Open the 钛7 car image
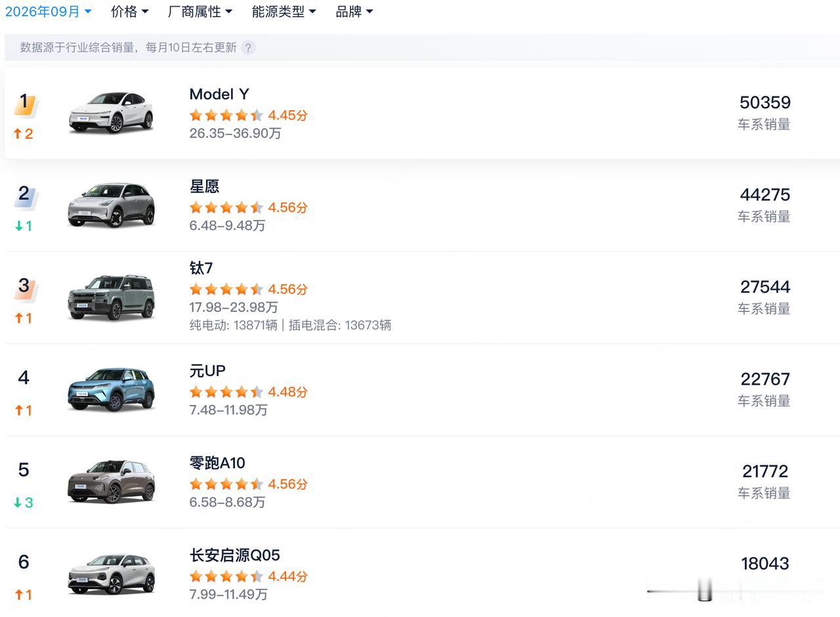Screen dimensions: 840x617 pyautogui.click(x=111, y=297)
